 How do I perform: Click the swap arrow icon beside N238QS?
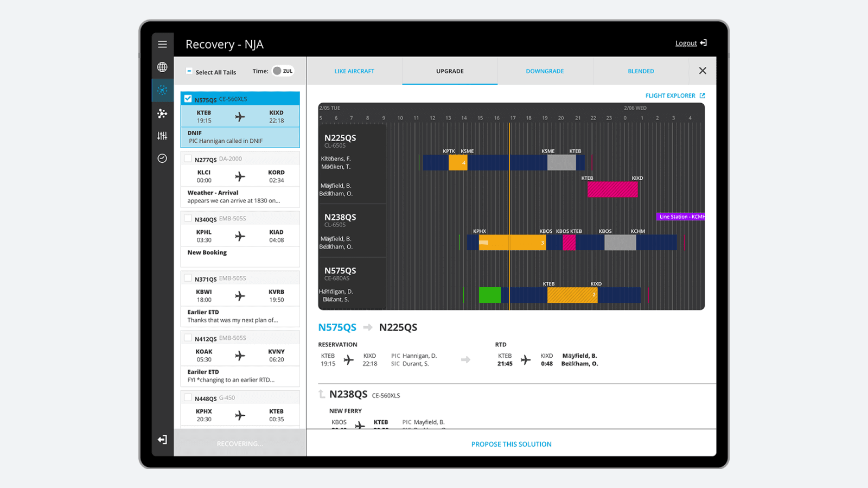(x=322, y=394)
